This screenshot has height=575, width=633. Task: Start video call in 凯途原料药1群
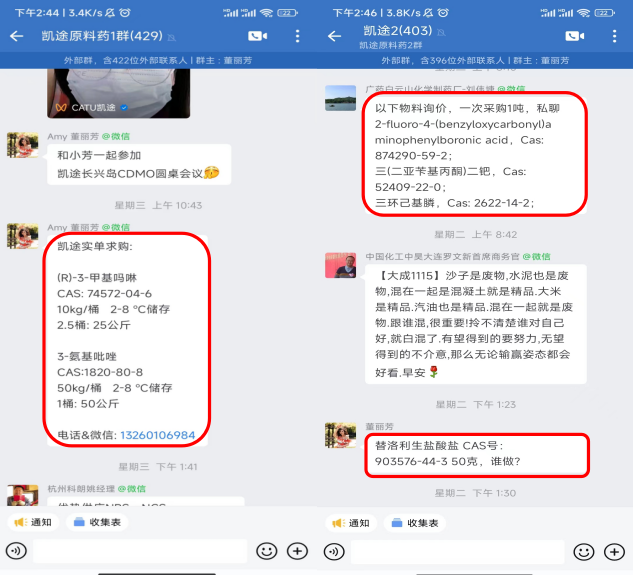(258, 36)
